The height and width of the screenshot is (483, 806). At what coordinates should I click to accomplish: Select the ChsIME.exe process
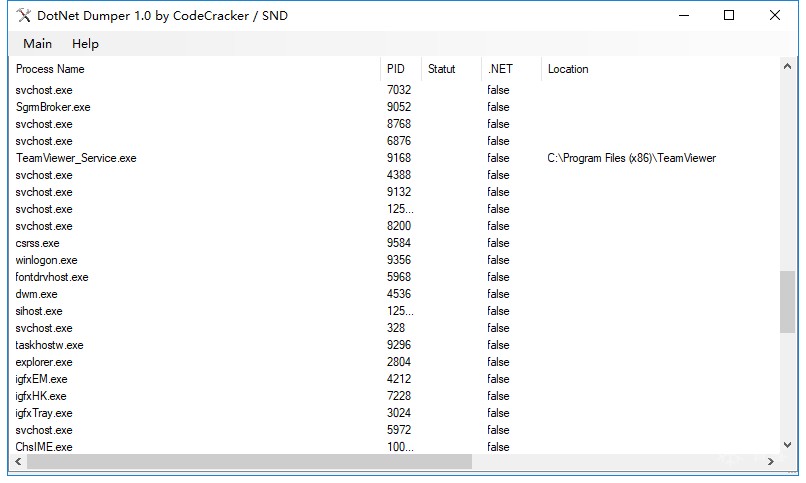click(x=44, y=447)
